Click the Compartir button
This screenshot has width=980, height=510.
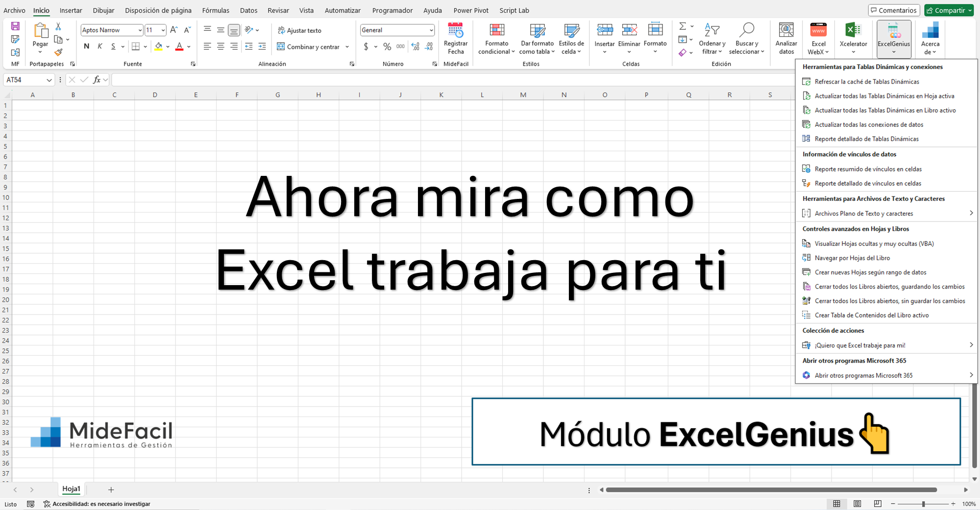949,10
